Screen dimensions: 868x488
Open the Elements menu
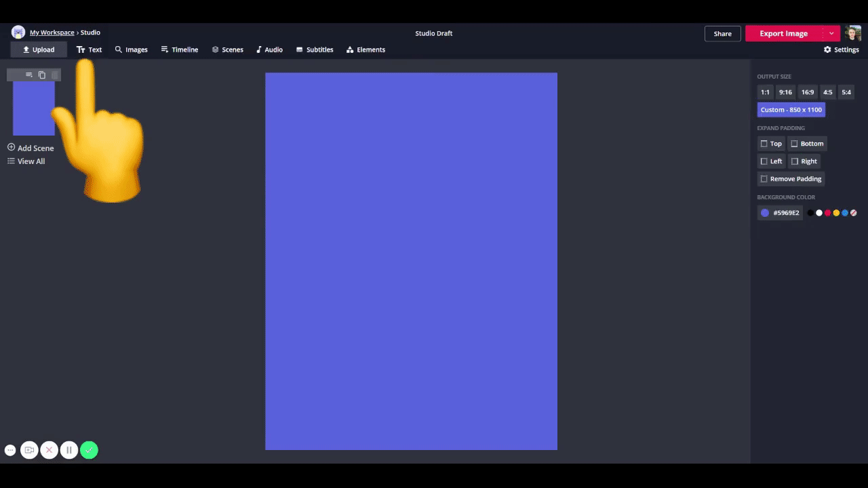tap(366, 49)
